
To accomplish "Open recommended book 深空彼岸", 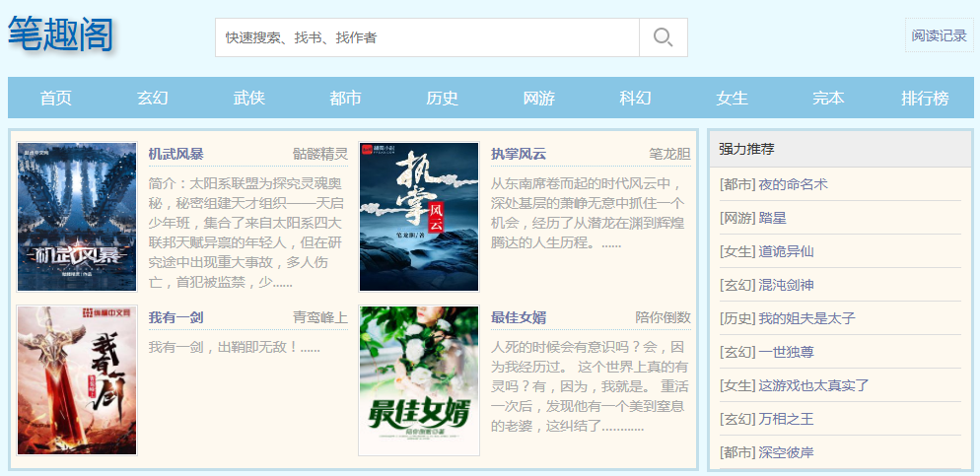I will tap(786, 452).
